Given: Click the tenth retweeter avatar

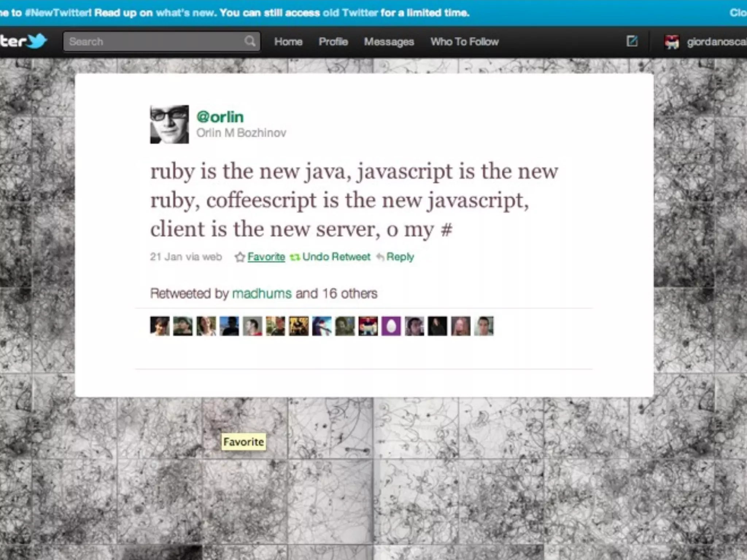Looking at the screenshot, I should pyautogui.click(x=368, y=326).
